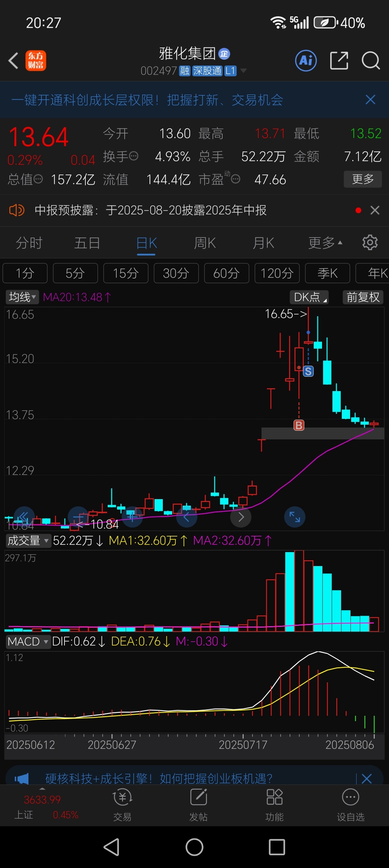Image resolution: width=389 pixels, height=868 pixels.
Task: Tap MA20:13.48 indicator value
Action: pyautogui.click(x=77, y=297)
